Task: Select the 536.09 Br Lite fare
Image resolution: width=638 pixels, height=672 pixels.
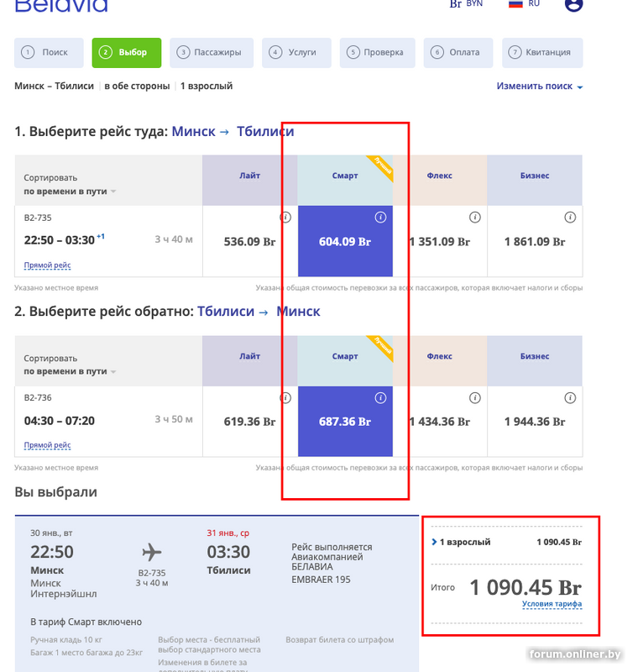Action: (x=249, y=242)
